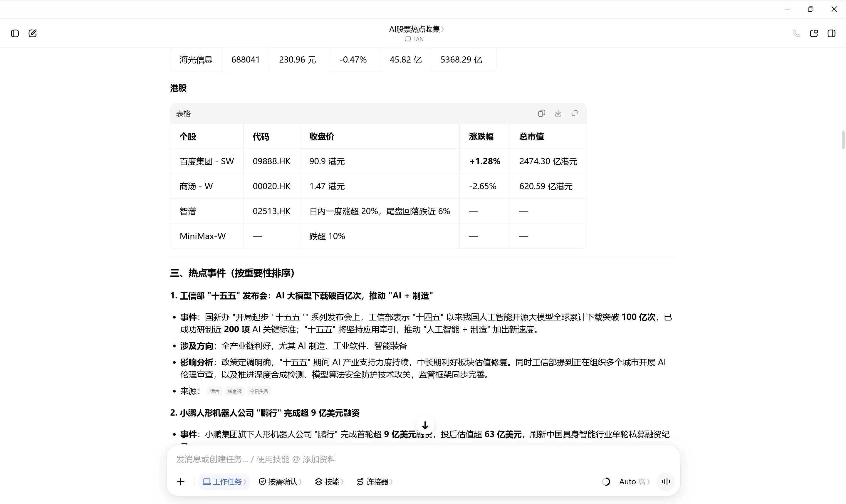This screenshot has width=846, height=504.
Task: Open the 按需确认 confirmation options
Action: (x=280, y=482)
